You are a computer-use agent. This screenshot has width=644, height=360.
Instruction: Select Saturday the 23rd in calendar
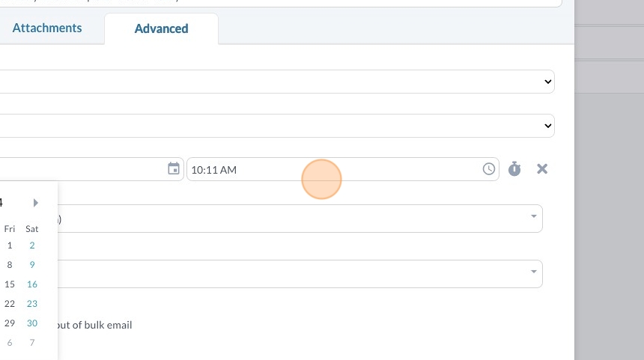31,304
